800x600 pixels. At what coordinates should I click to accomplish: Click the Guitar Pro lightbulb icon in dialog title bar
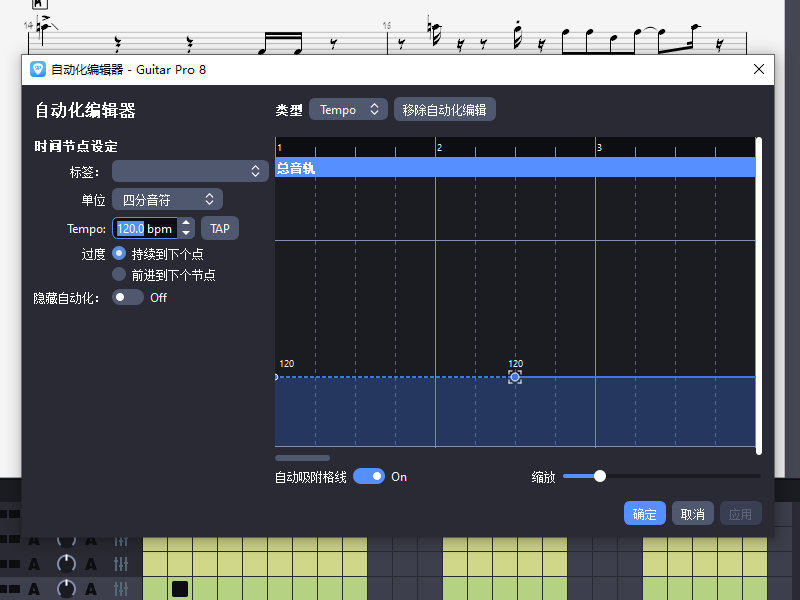[x=38, y=70]
